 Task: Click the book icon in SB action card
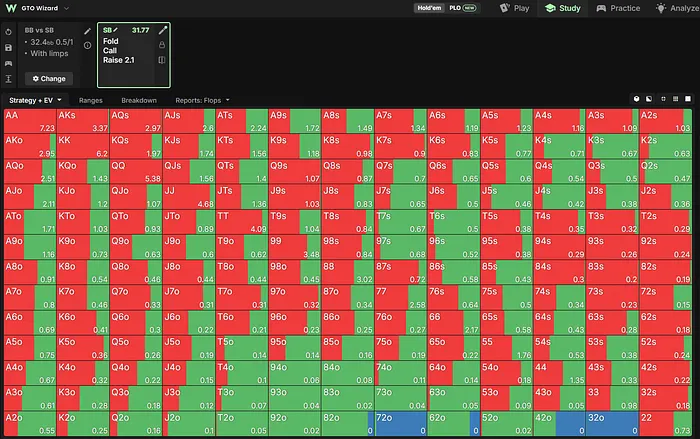[162, 60]
